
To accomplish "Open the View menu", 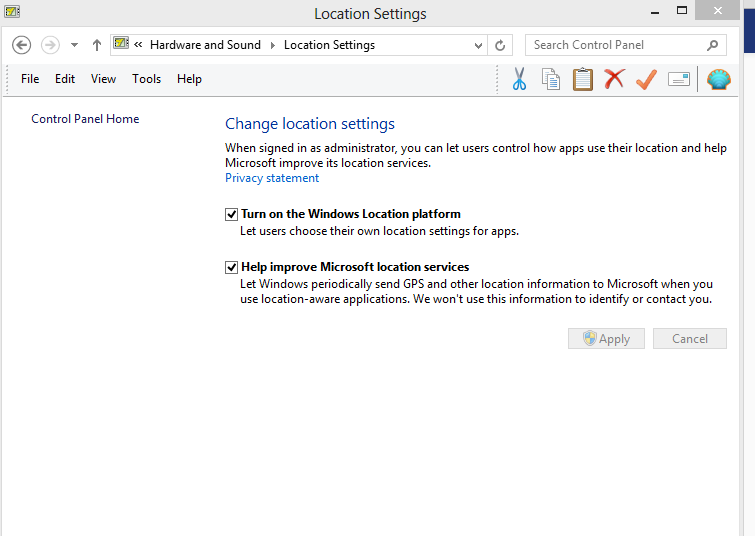I will (x=104, y=79).
